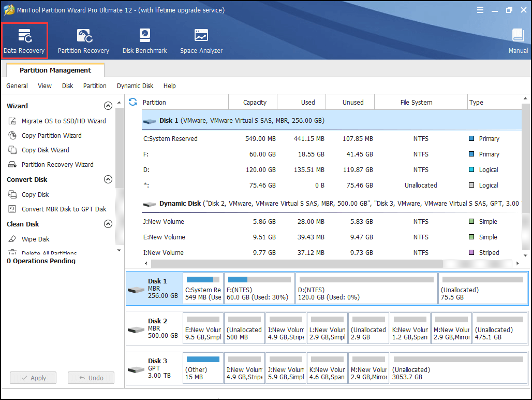Start Migrate OS to SSD/HD Wizard

click(57, 121)
